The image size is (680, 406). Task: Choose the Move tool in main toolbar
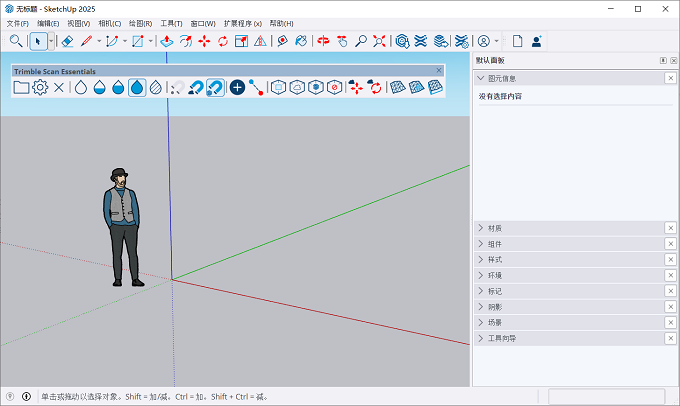coord(204,41)
